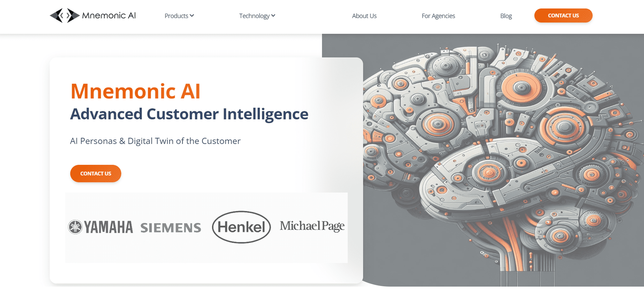
Task: Expand the Products dropdown chevron
Action: pos(192,16)
